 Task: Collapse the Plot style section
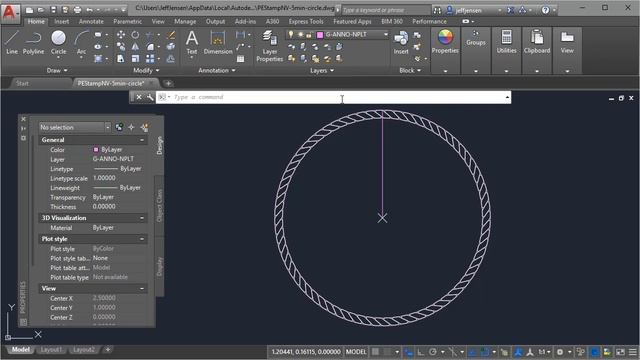click(x=142, y=239)
